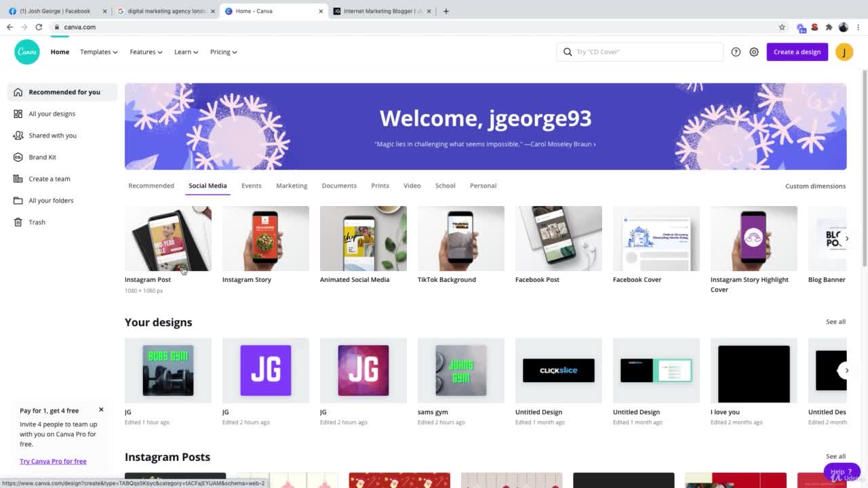
Task: Open the Instagram Post template thumbnail
Action: [x=168, y=239]
